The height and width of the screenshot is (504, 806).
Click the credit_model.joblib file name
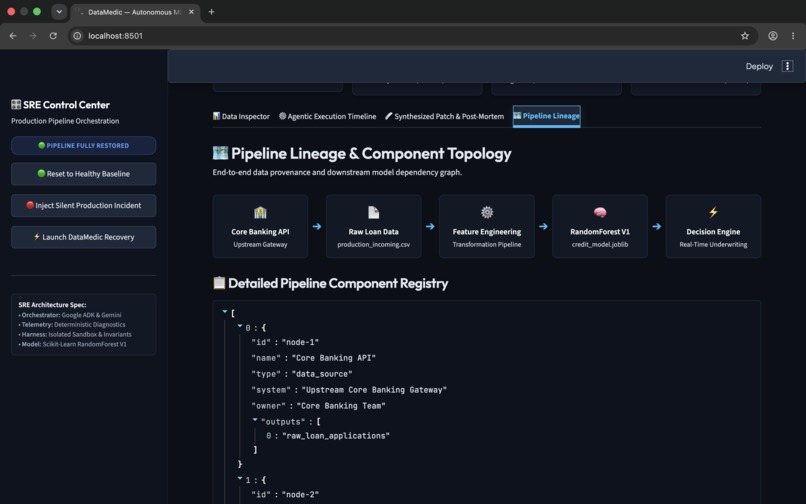[x=600, y=244]
